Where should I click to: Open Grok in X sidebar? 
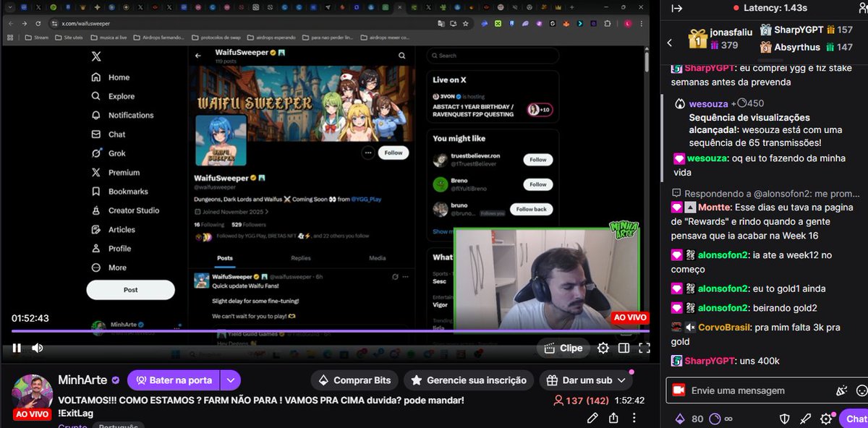(109, 153)
